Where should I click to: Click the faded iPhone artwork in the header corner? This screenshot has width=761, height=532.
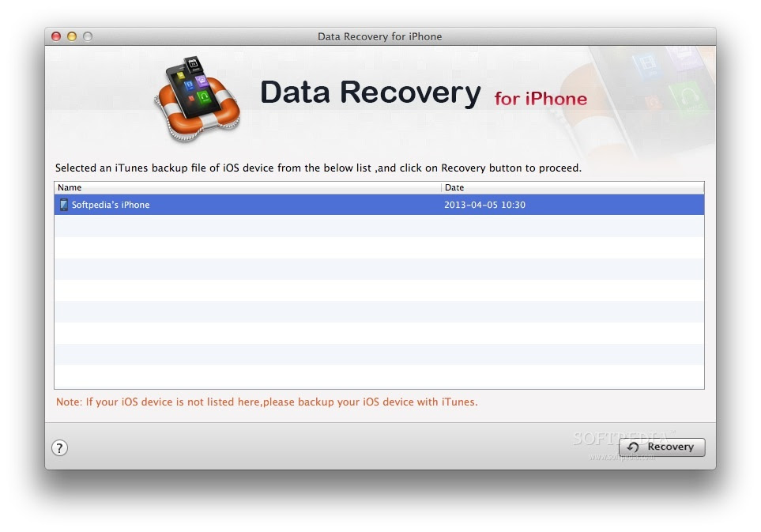coord(650,97)
